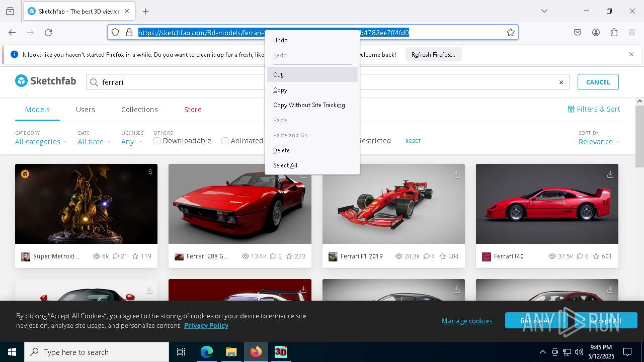Select the Models tab
Image resolution: width=644 pixels, height=362 pixels.
coord(37,110)
